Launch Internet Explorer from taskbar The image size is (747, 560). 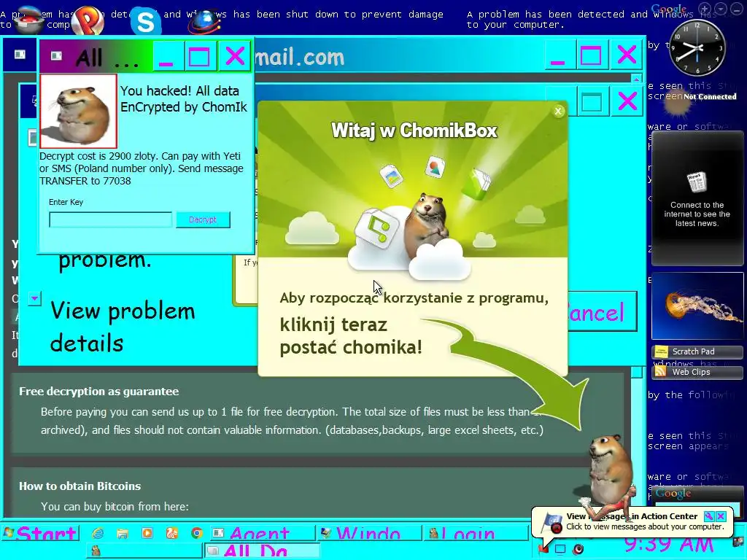tap(98, 533)
